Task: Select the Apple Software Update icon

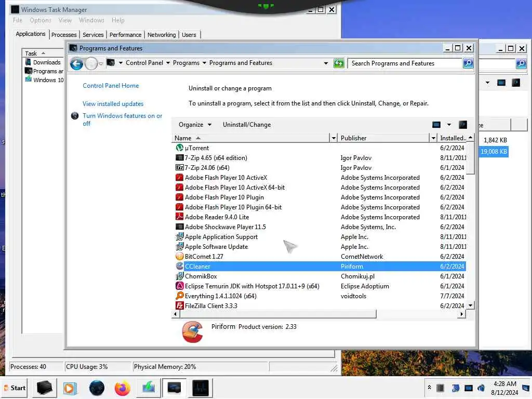Action: (x=179, y=247)
